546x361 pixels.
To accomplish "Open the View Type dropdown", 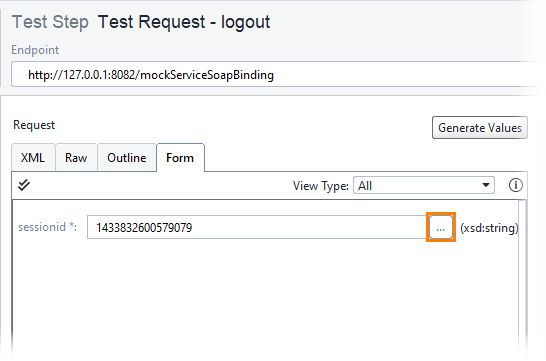I will tap(424, 185).
